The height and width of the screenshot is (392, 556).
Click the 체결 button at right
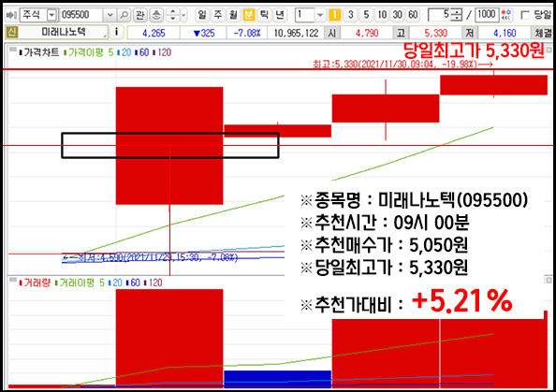point(543,33)
